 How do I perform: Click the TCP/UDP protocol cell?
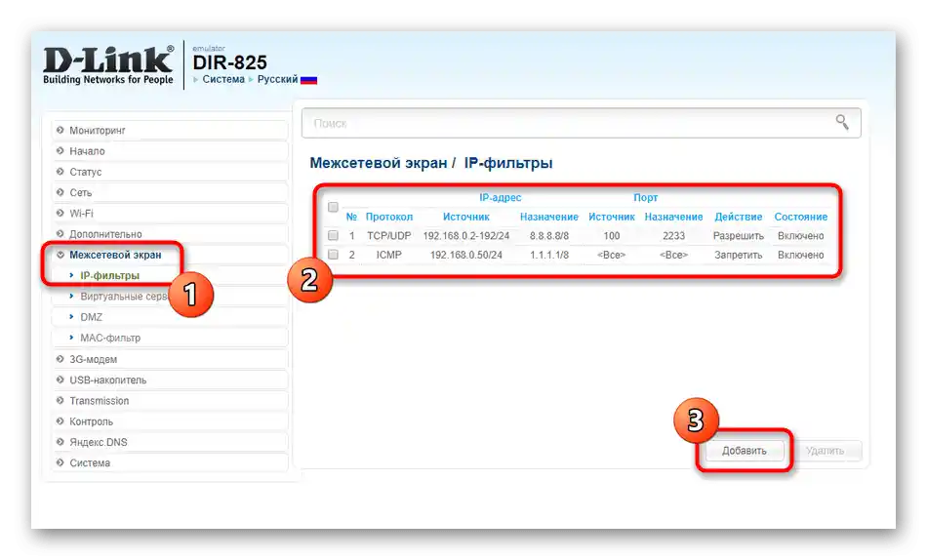tap(389, 235)
